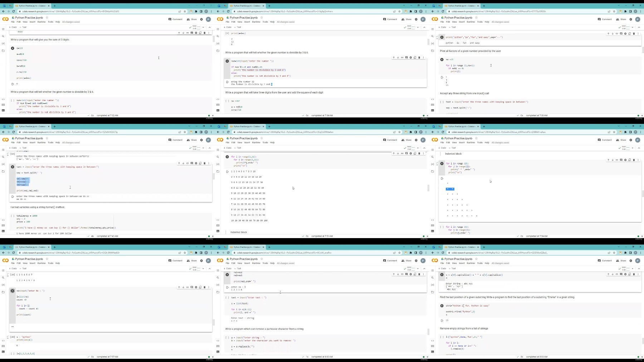The width and height of the screenshot is (644, 362).
Task: Stop the spinning enter No input cell
Action: click(13, 291)
